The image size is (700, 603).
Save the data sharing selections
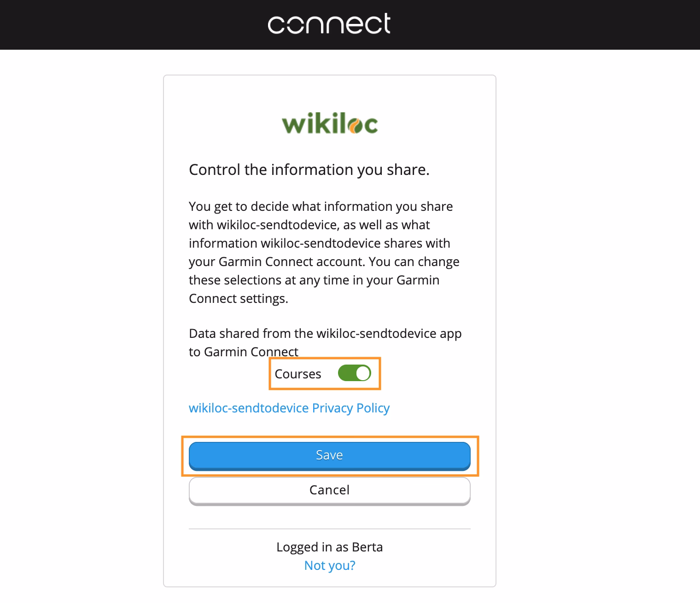[x=329, y=455]
